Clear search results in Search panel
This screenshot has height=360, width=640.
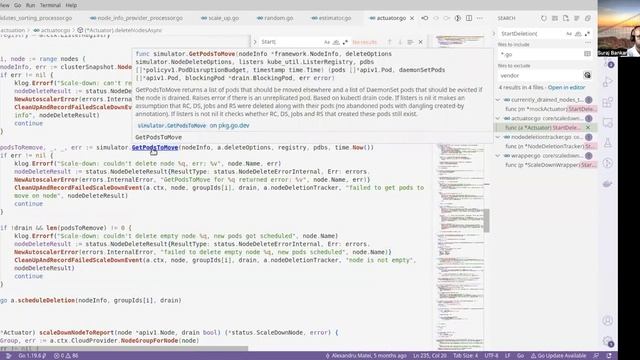click(x=555, y=18)
